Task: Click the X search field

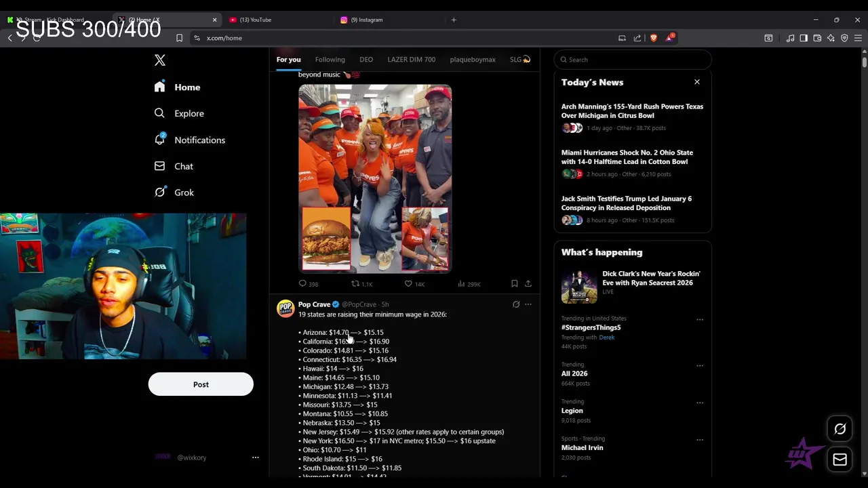Action: point(633,60)
